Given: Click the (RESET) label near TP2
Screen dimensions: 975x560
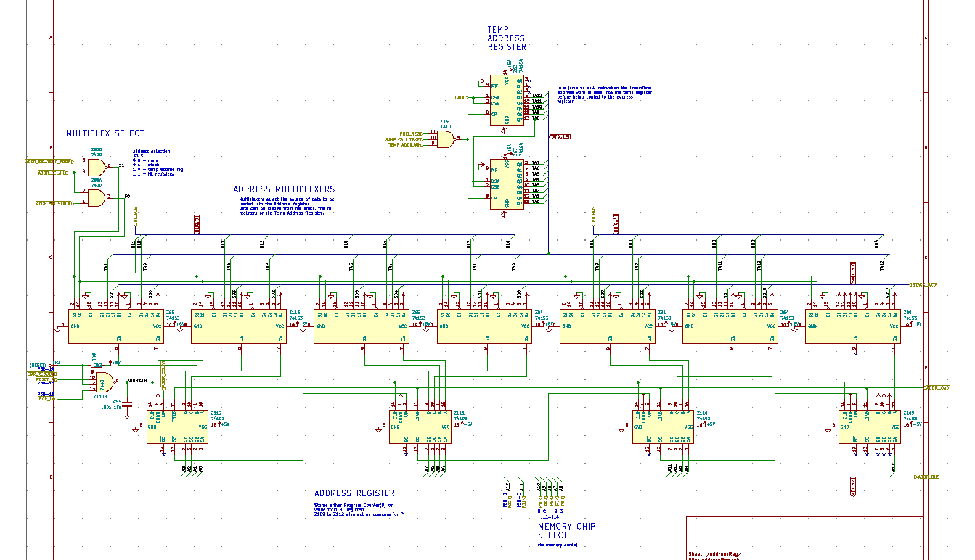Looking at the screenshot, I should point(38,365).
